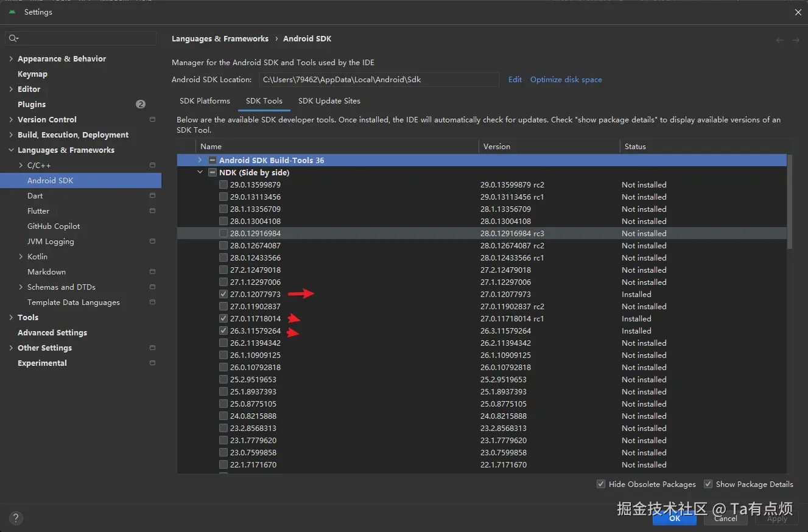Click the Edit link beside SDK Location
Viewport: 808px width, 532px height.
point(515,79)
